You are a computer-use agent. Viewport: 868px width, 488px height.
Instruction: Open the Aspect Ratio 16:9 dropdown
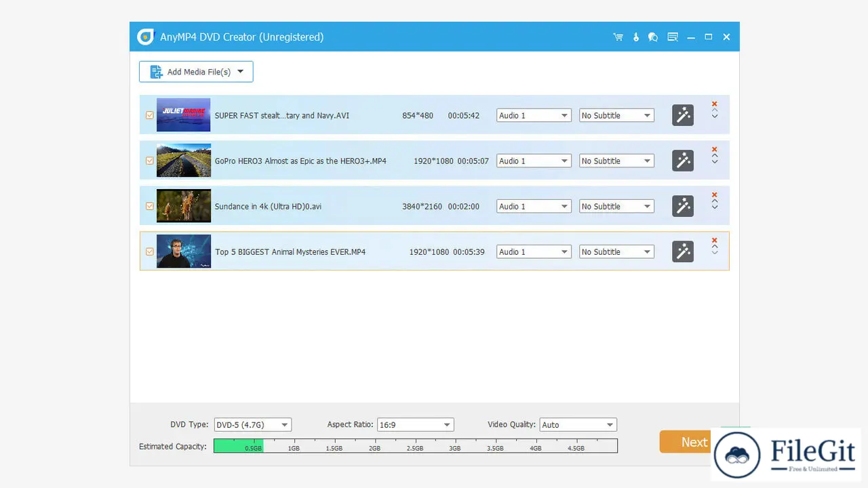point(415,425)
